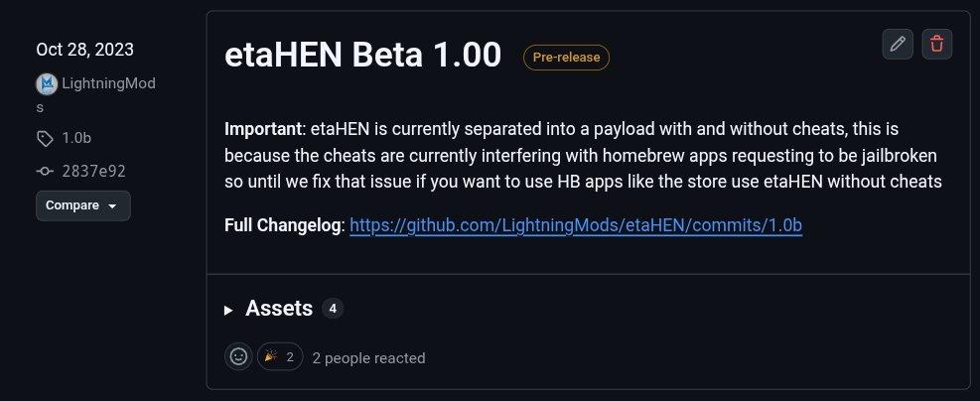Expand the Assets disclosure triangle
The image size is (980, 401).
229,310
